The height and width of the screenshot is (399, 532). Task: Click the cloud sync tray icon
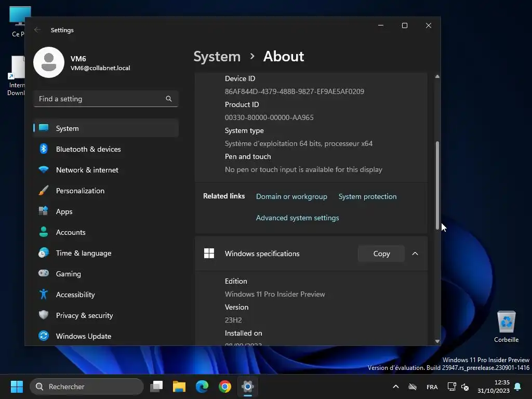point(413,387)
